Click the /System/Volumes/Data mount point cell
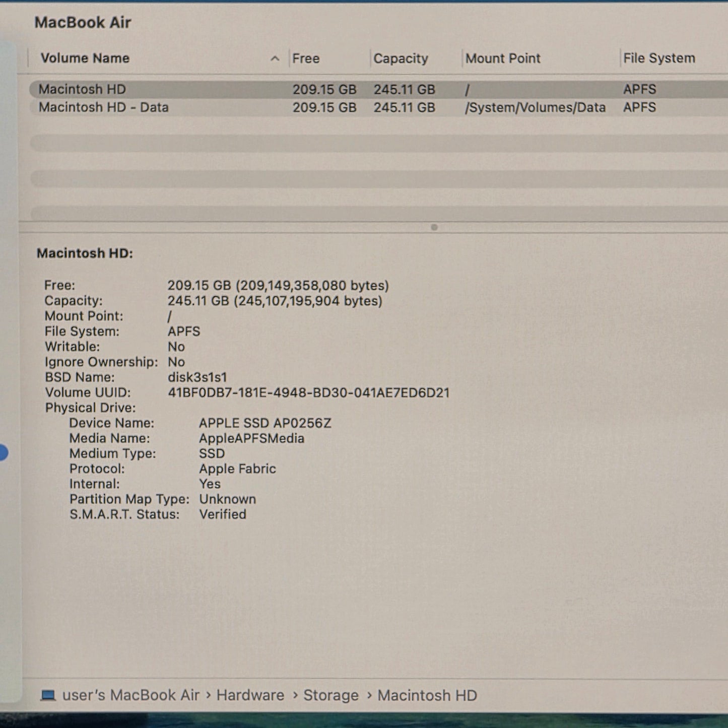This screenshot has width=728, height=728. (x=535, y=107)
